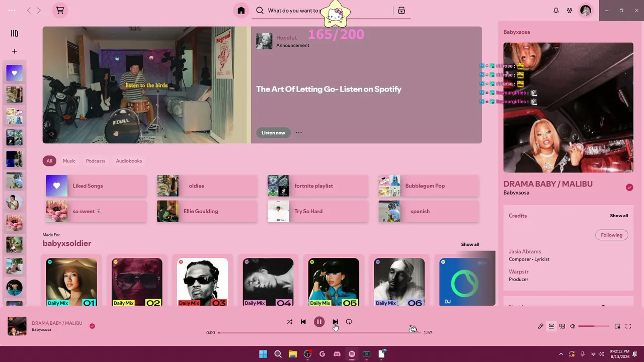Image resolution: width=644 pixels, height=362 pixels.
Task: Select the Music filter tab
Action: tap(69, 161)
